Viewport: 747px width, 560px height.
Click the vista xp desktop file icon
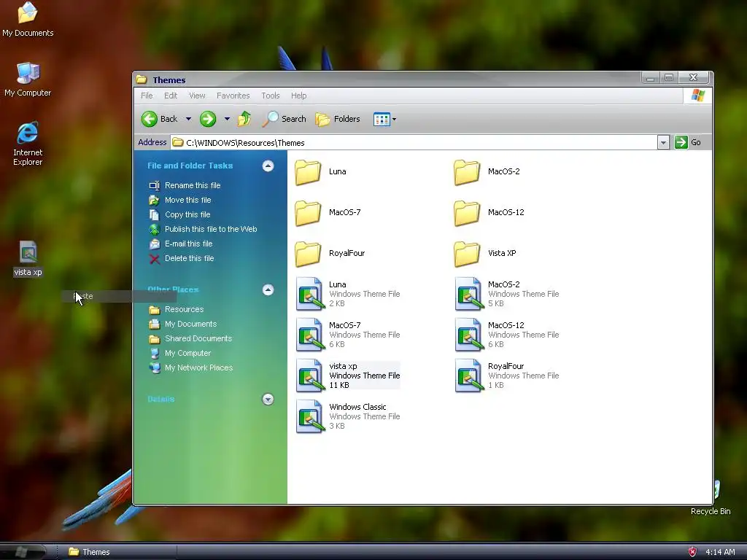point(28,252)
